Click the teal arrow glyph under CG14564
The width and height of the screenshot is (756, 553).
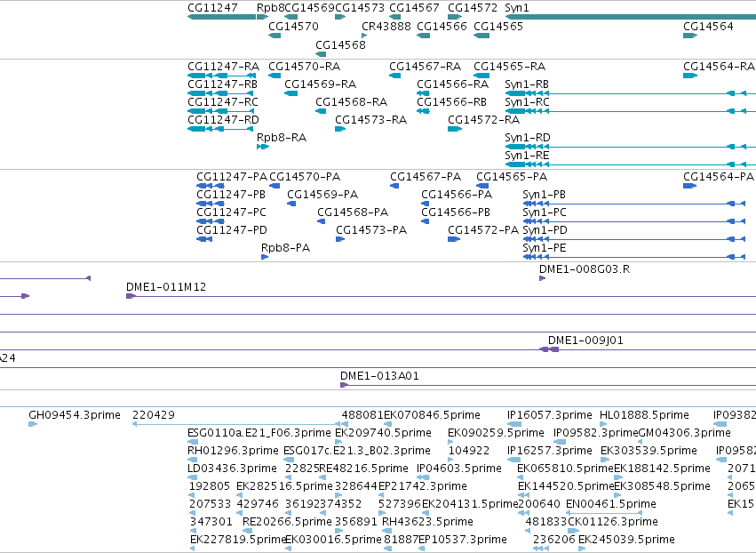pyautogui.click(x=690, y=36)
